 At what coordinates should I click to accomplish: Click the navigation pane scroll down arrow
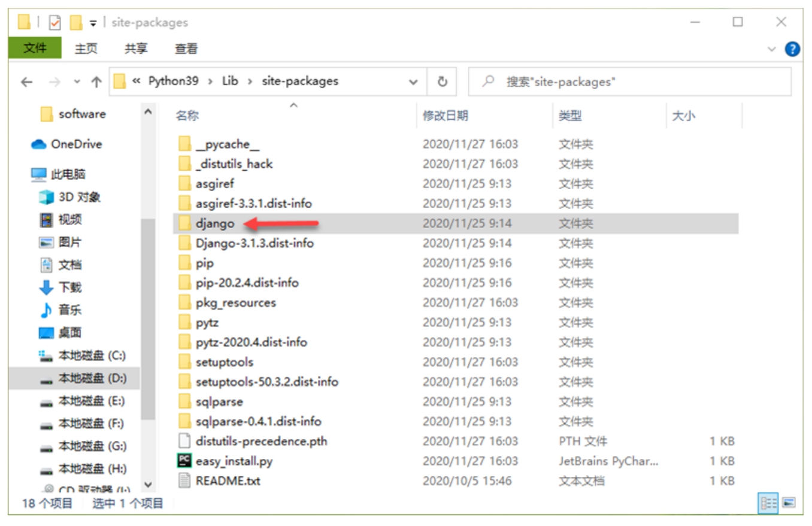(148, 485)
